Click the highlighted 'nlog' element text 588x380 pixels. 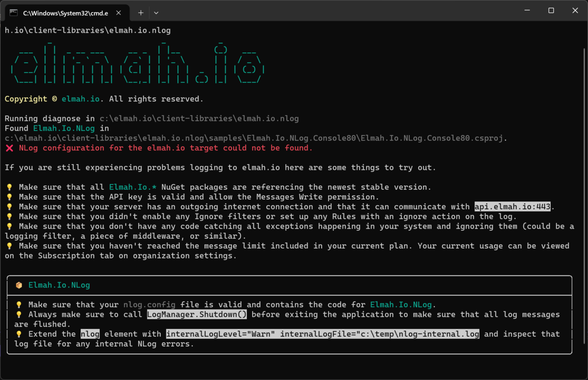pos(90,334)
